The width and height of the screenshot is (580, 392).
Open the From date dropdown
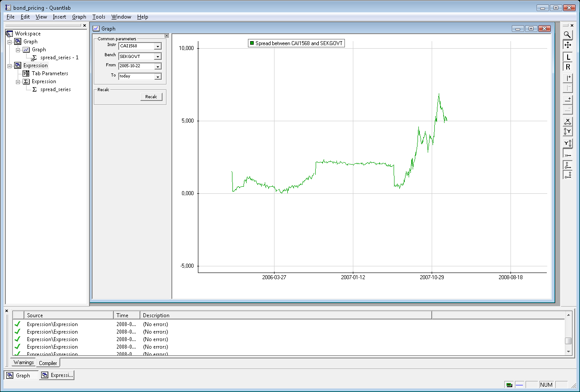point(158,66)
